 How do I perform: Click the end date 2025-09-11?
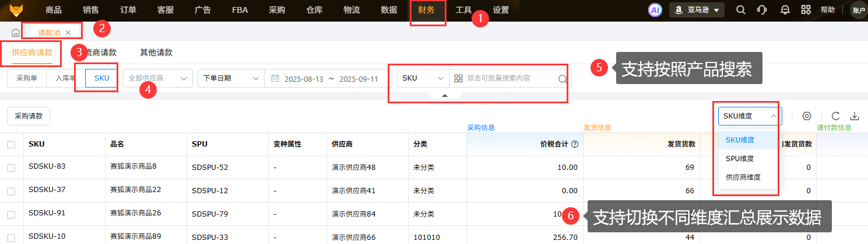(359, 78)
